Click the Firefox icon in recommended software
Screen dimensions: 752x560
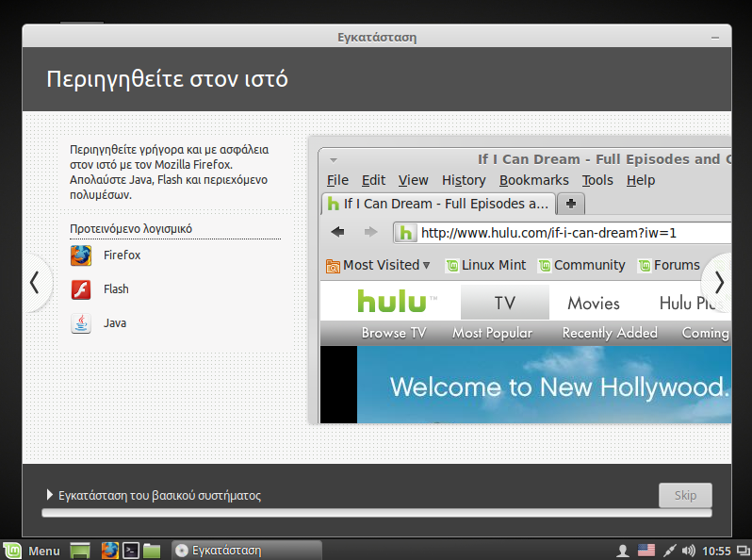click(x=81, y=255)
